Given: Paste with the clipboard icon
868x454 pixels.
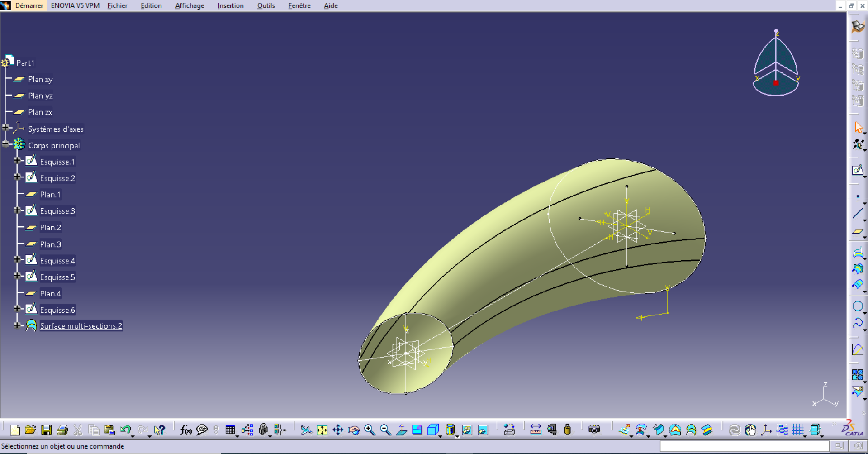Looking at the screenshot, I should click(x=109, y=430).
